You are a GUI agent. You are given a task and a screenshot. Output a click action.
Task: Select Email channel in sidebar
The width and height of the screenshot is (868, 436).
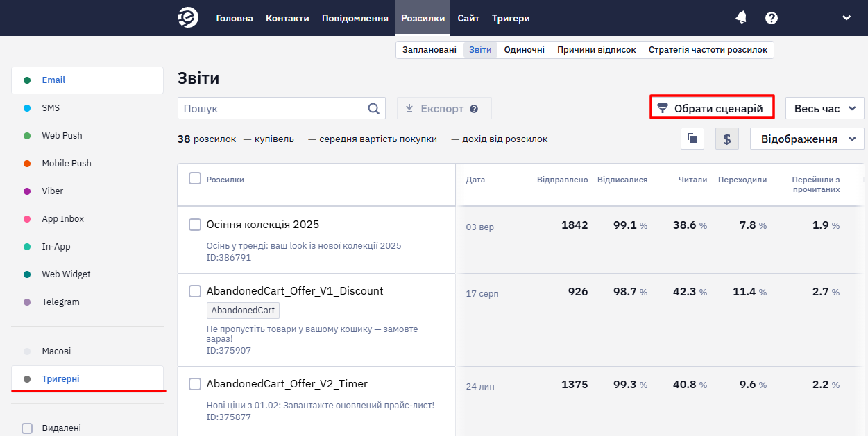[x=87, y=80]
